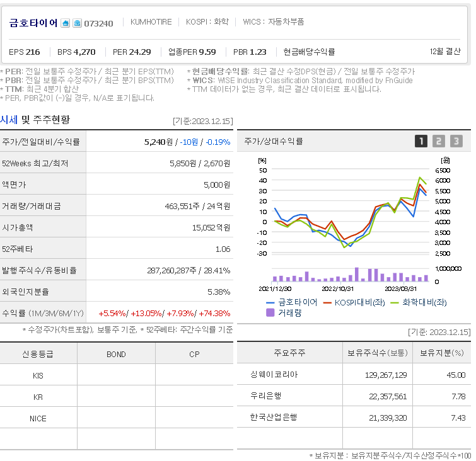Click the EPS 216 value
The width and height of the screenshot is (476, 461).
pyautogui.click(x=25, y=52)
